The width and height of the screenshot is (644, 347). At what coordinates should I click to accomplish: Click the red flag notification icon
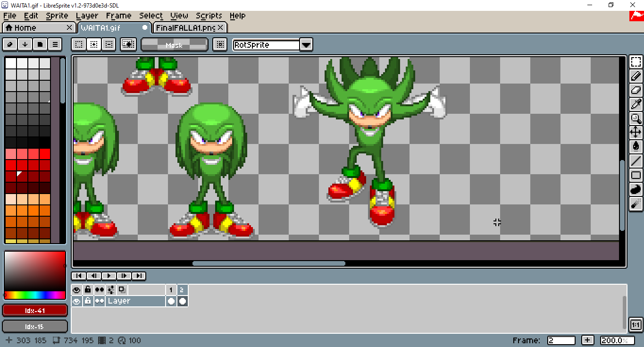tap(636, 16)
